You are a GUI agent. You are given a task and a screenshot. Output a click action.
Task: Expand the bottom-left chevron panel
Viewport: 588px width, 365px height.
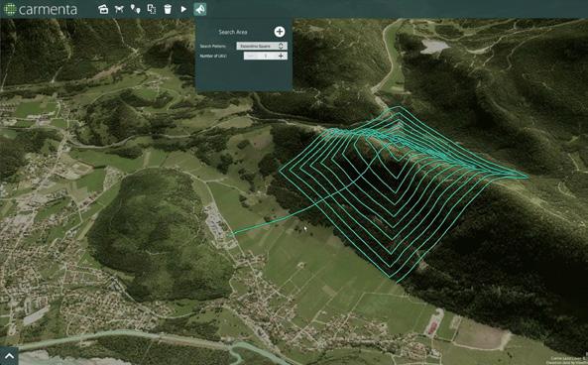pyautogui.click(x=9, y=356)
